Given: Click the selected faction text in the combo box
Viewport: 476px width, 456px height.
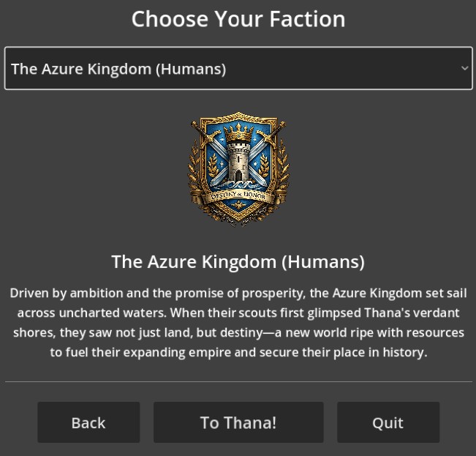Looking at the screenshot, I should (118, 69).
